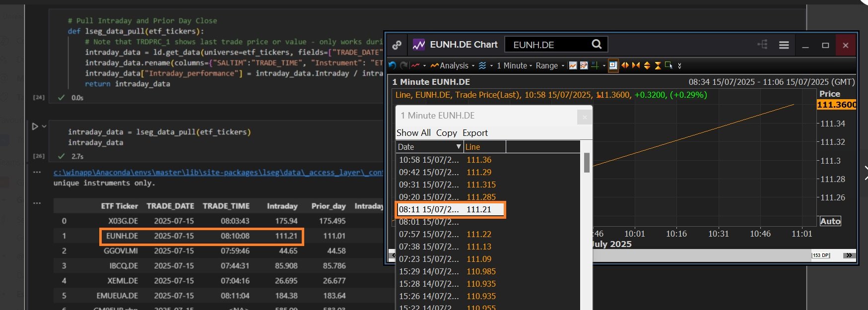The width and height of the screenshot is (868, 310).
Task: Click the magnifier search icon in the chart window
Action: (597, 44)
